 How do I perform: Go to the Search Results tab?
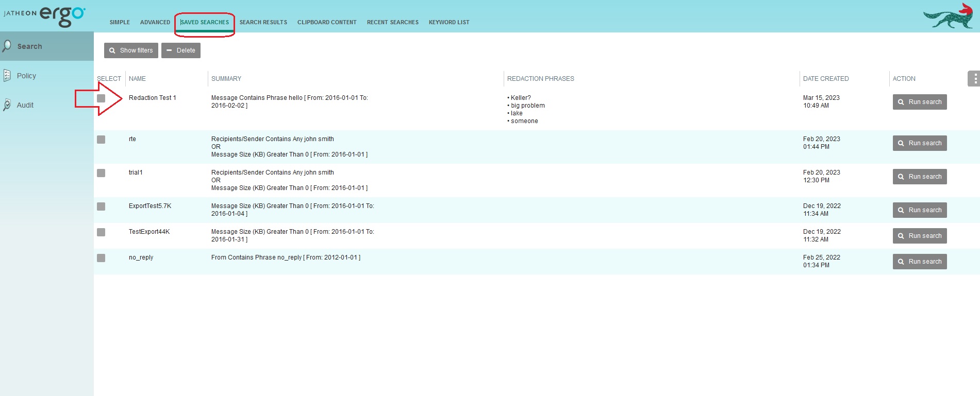click(x=263, y=22)
